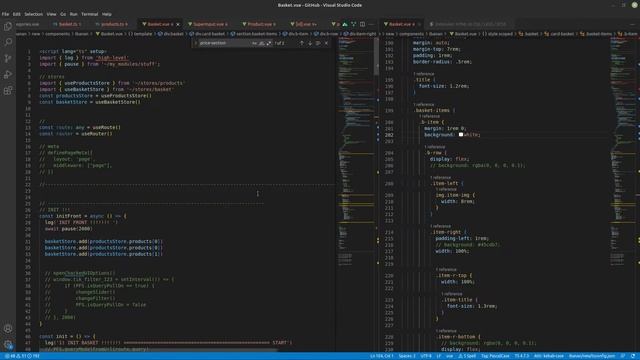
Task: Open the components breadcrumb in the right editor
Action: (411, 34)
